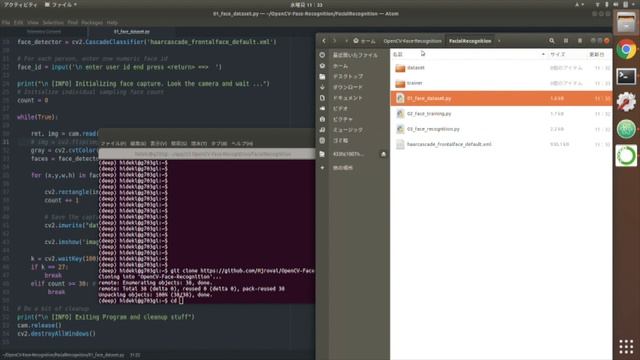This screenshot has height=360, width=640.
Task: Click cam.release() line in Atom editor
Action: point(39,325)
